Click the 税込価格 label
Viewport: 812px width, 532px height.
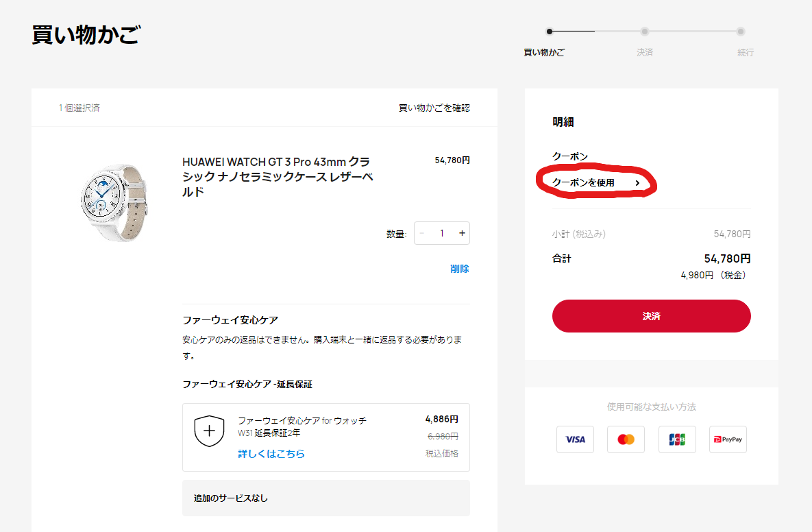(442, 453)
